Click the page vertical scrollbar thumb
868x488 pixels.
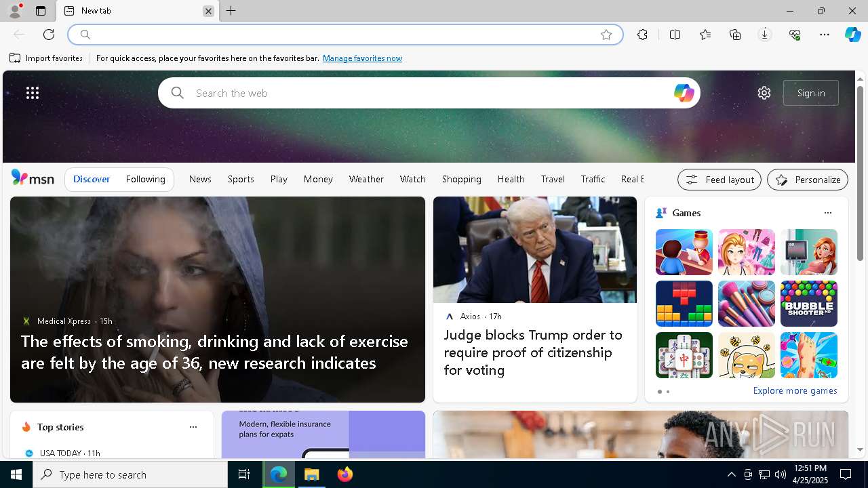(x=860, y=173)
